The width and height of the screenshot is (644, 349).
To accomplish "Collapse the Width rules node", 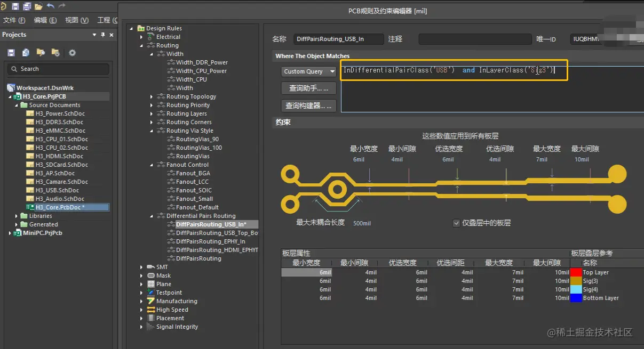I will 152,54.
